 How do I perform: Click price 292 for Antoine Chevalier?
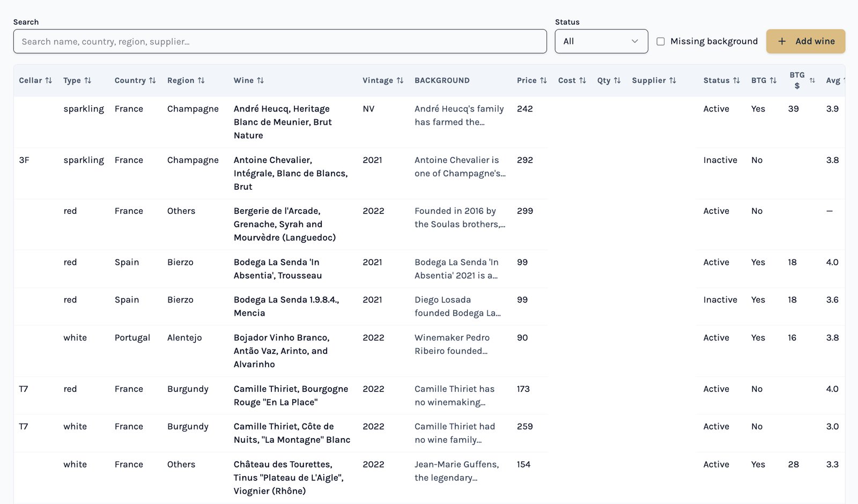coord(525,160)
